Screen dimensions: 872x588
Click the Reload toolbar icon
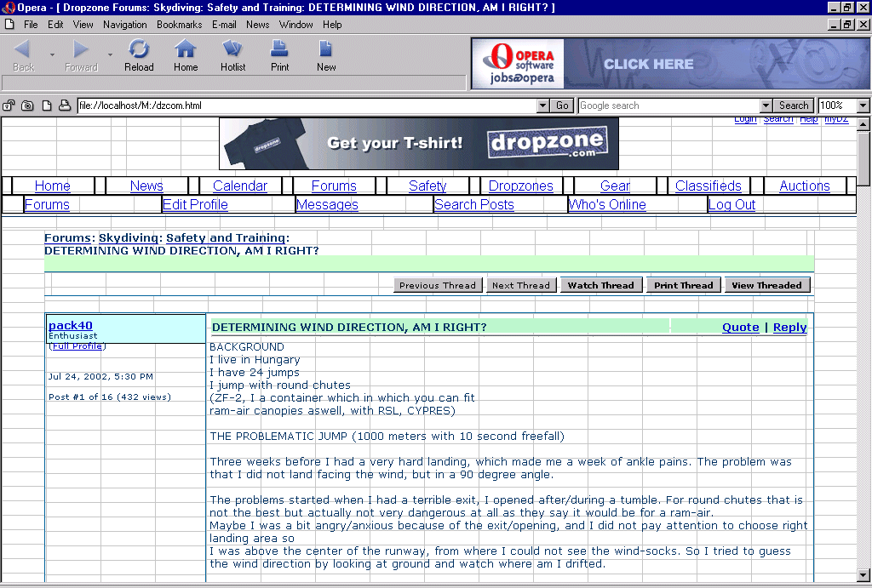[139, 55]
